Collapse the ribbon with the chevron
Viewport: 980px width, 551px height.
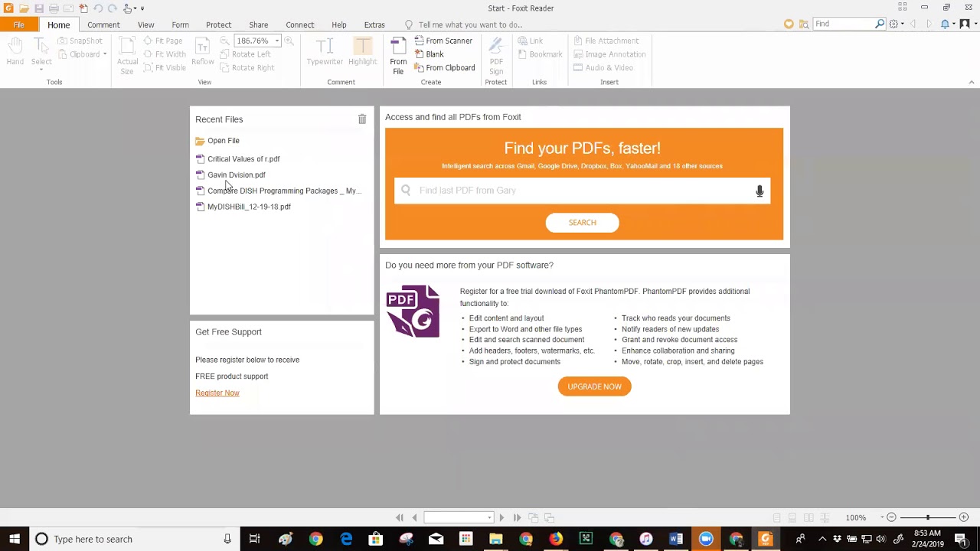pyautogui.click(x=972, y=82)
